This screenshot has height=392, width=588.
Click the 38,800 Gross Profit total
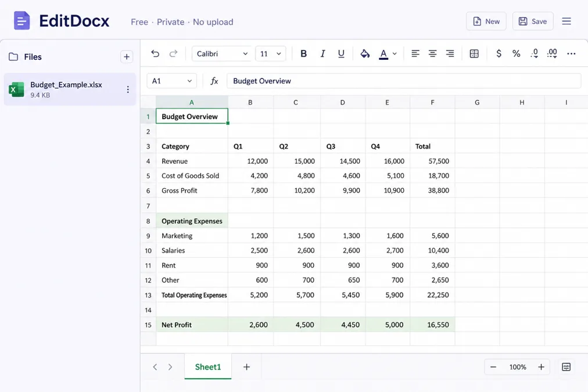point(432,190)
